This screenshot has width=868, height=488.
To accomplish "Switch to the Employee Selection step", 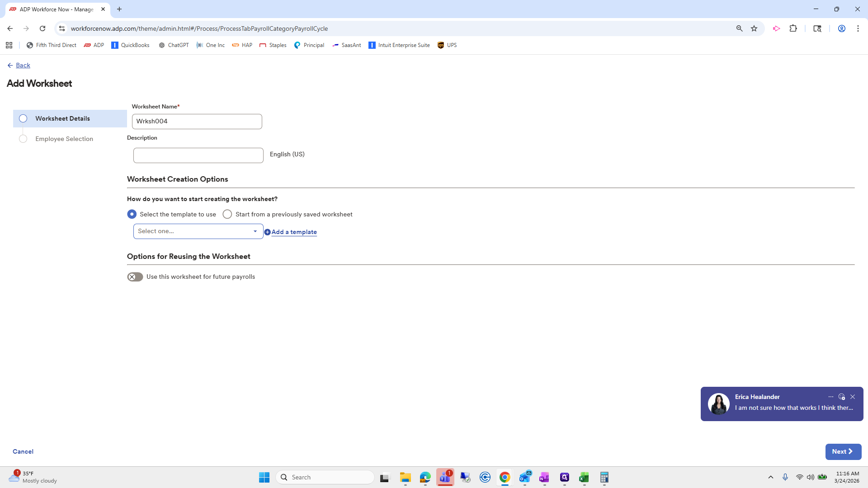I will pos(64,139).
